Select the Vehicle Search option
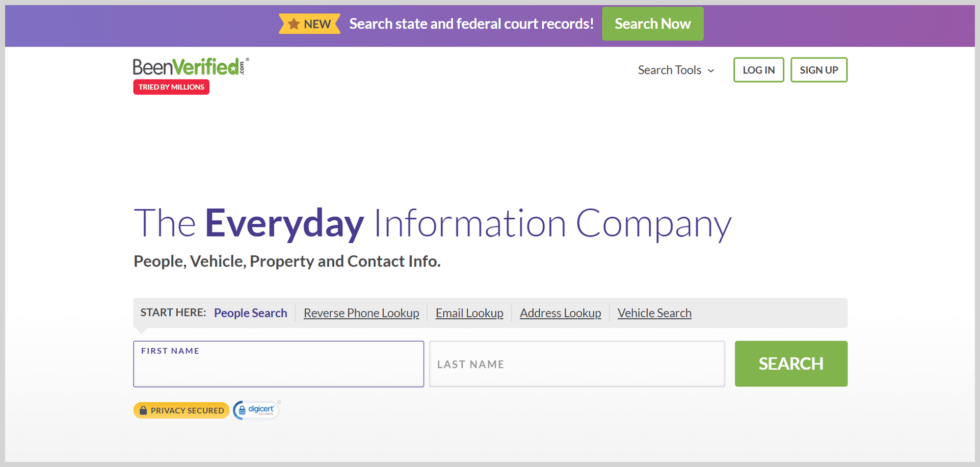 pos(654,313)
